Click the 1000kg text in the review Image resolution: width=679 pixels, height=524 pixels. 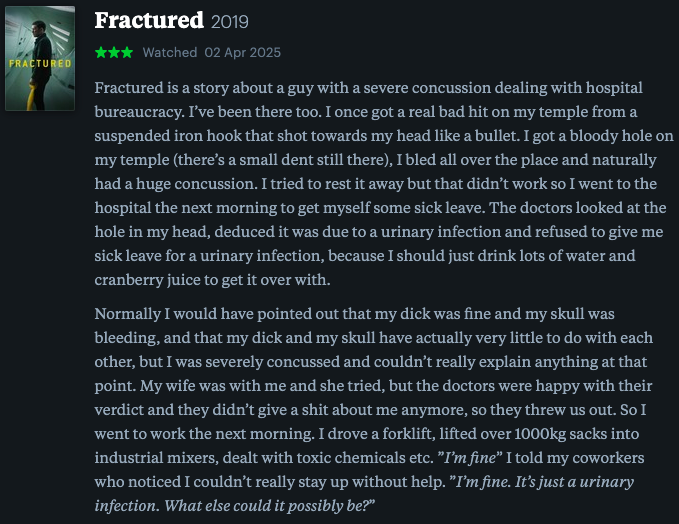point(540,434)
